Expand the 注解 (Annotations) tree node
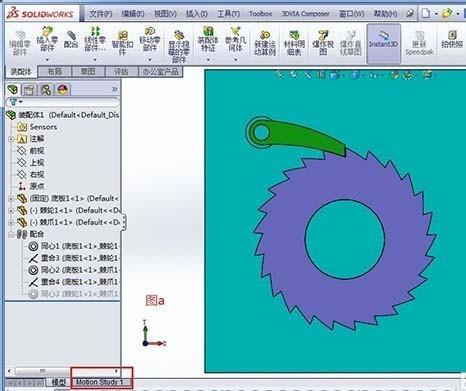466x391 pixels. pos(11,139)
